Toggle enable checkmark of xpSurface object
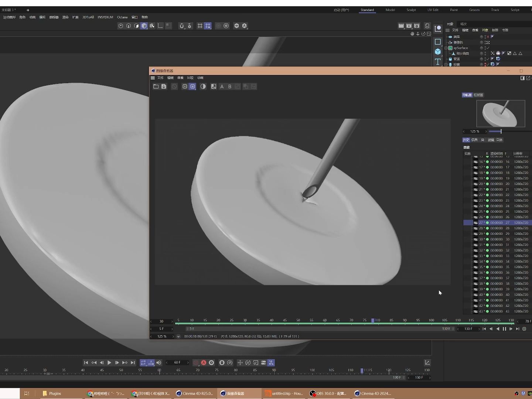The width and height of the screenshot is (532, 399). coord(488,48)
